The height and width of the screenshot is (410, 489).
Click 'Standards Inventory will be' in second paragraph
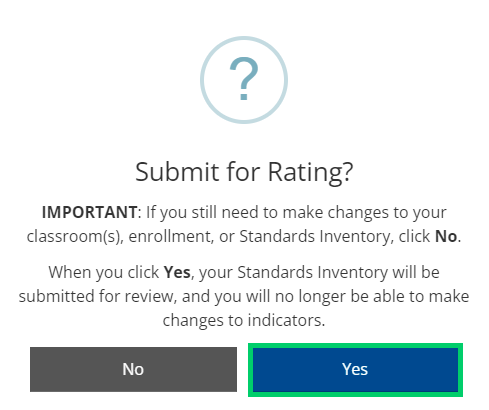338,272
